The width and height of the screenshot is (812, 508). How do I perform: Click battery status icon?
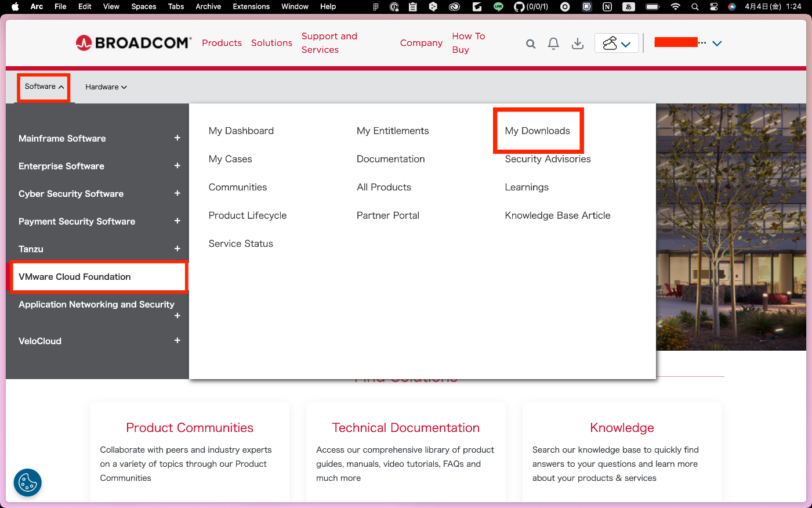pos(652,6)
